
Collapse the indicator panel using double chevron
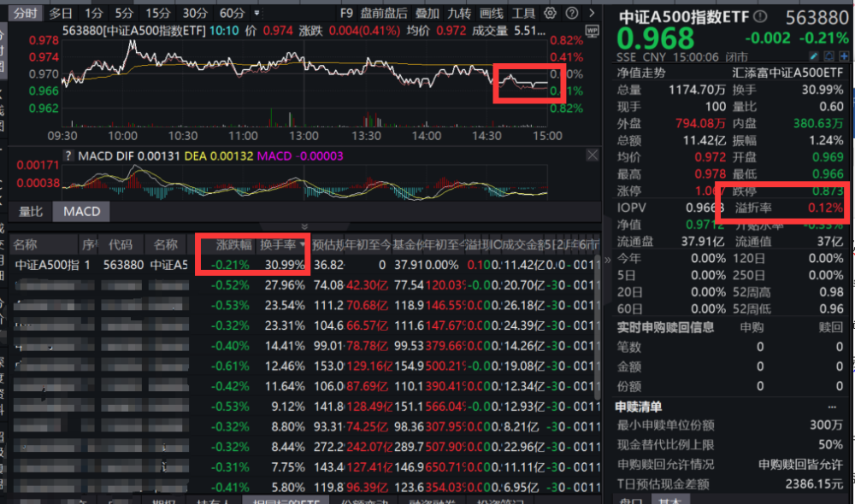[x=304, y=226]
